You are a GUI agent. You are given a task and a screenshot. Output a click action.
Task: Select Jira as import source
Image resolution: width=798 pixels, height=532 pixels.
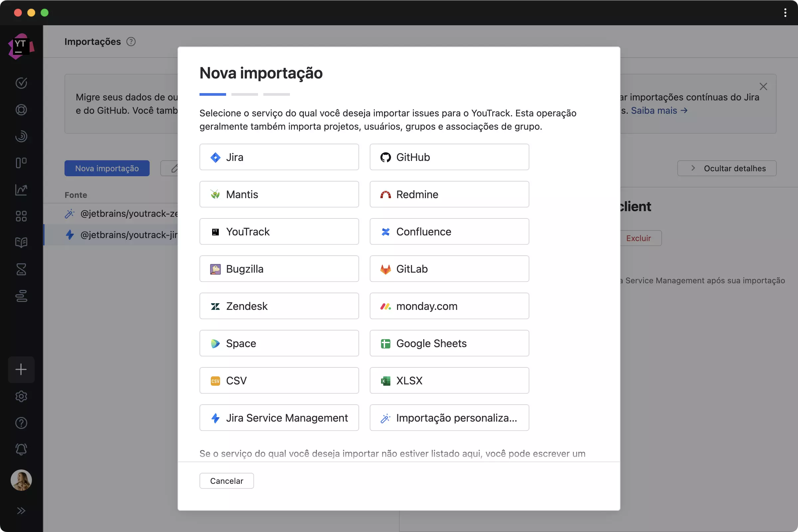click(x=279, y=157)
